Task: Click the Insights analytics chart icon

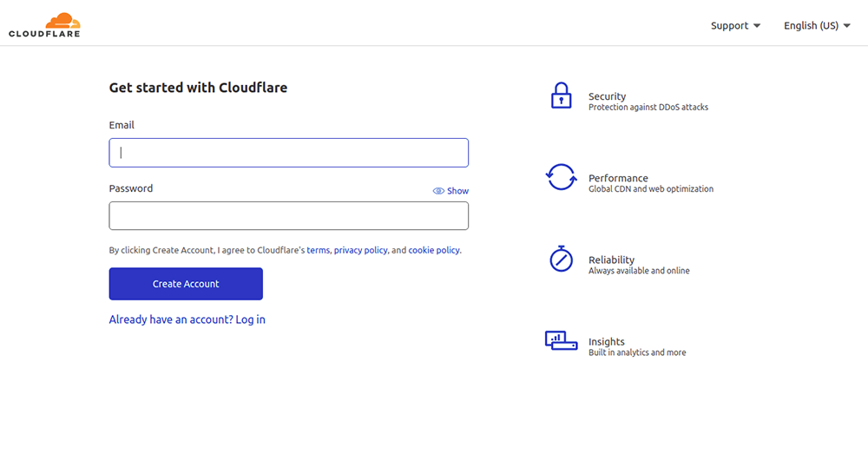Action: (561, 340)
